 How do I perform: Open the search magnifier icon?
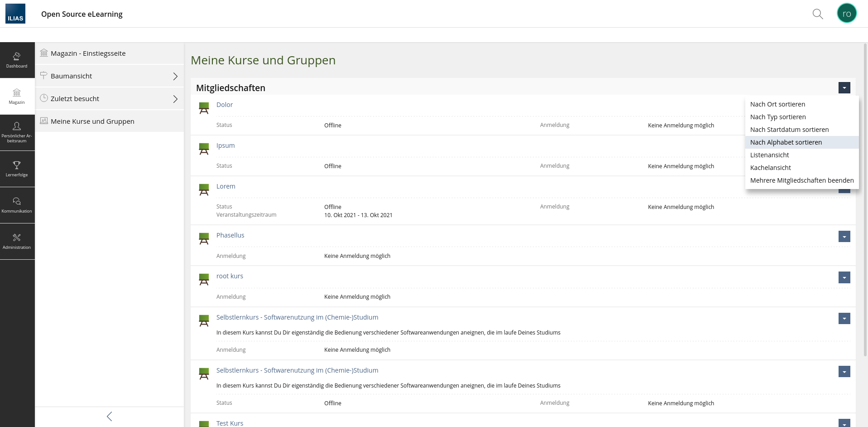coord(817,14)
